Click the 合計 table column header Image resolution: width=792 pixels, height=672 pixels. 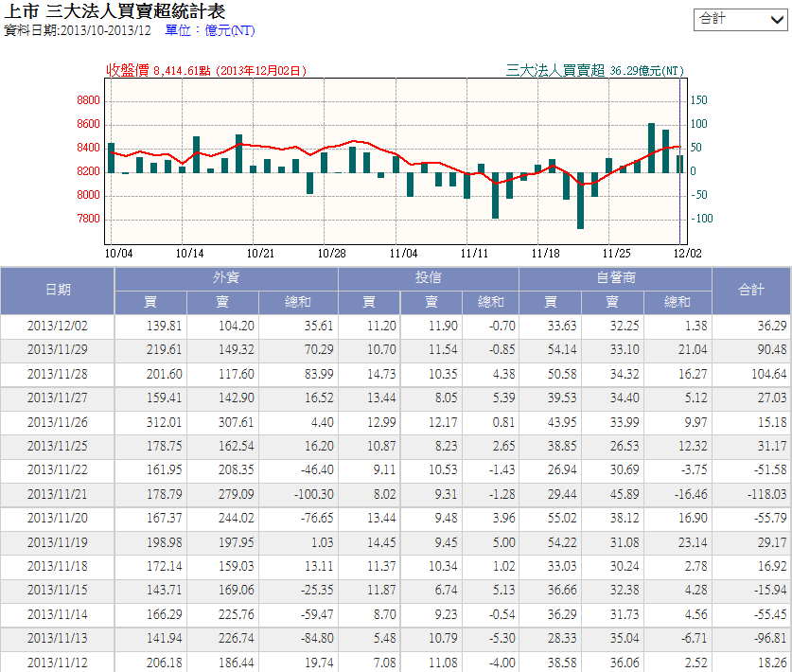(x=751, y=291)
